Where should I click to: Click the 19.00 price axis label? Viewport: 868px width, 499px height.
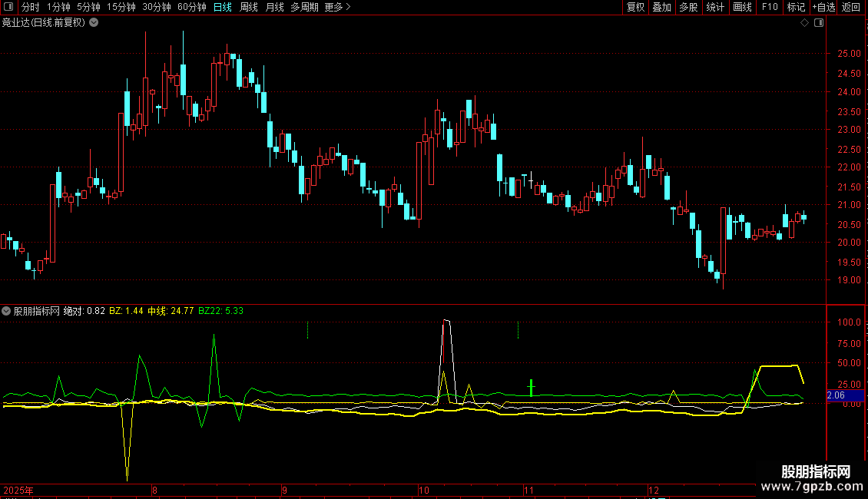[x=849, y=280]
